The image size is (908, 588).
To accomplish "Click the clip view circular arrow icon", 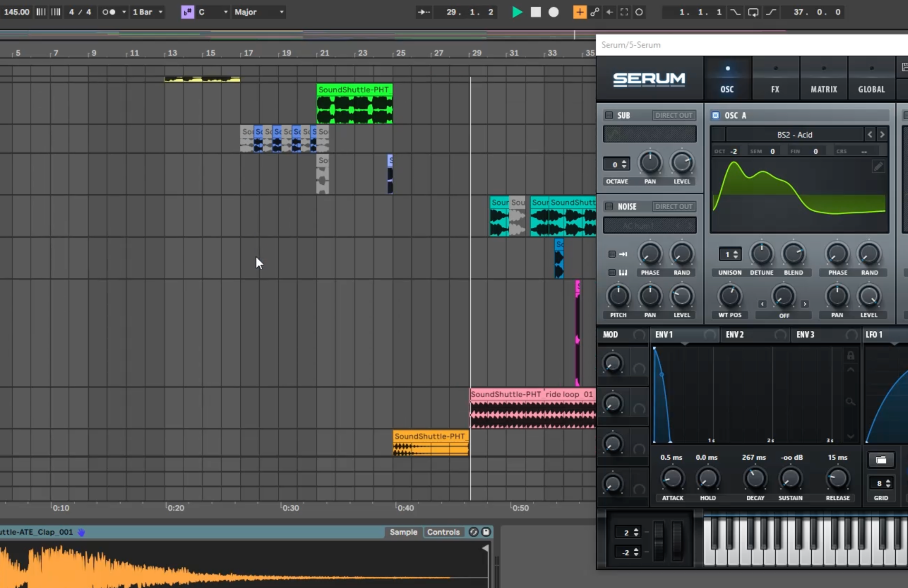I will (473, 532).
